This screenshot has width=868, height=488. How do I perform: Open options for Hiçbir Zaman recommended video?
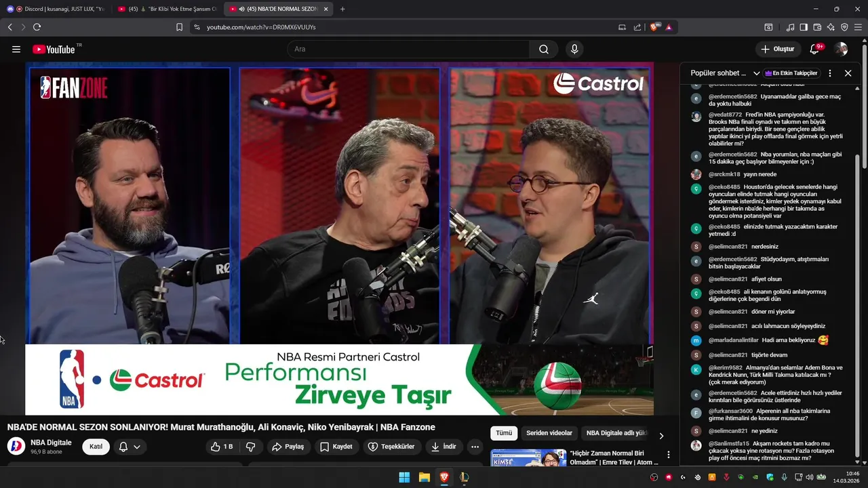[669, 455]
